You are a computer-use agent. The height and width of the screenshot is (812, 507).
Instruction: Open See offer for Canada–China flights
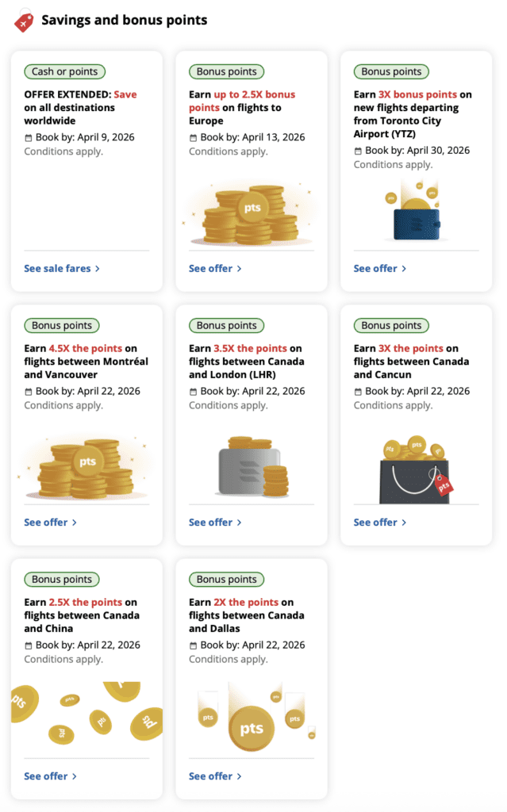(50, 776)
